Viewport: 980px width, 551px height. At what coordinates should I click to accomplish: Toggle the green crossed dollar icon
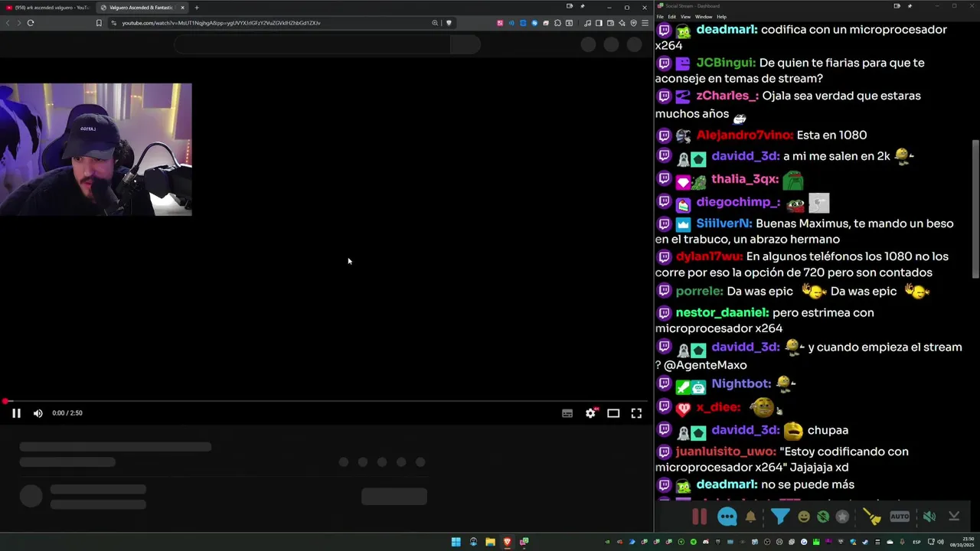(823, 517)
